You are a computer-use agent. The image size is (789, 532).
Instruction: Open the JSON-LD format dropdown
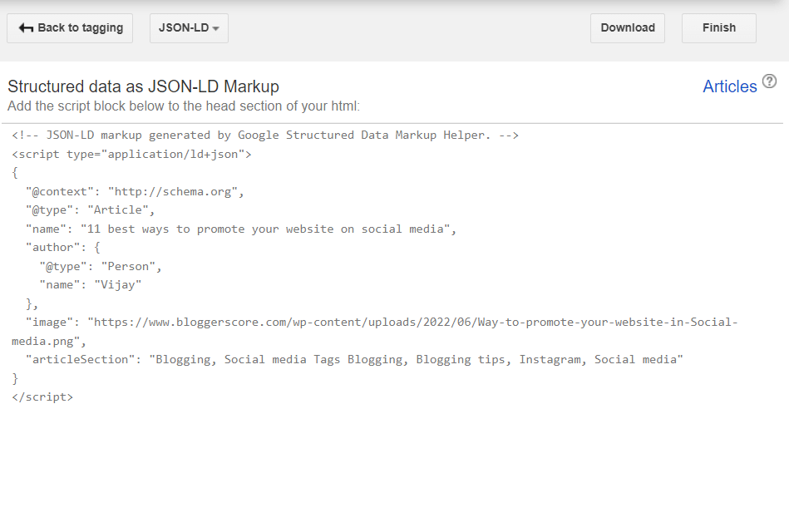coord(189,28)
